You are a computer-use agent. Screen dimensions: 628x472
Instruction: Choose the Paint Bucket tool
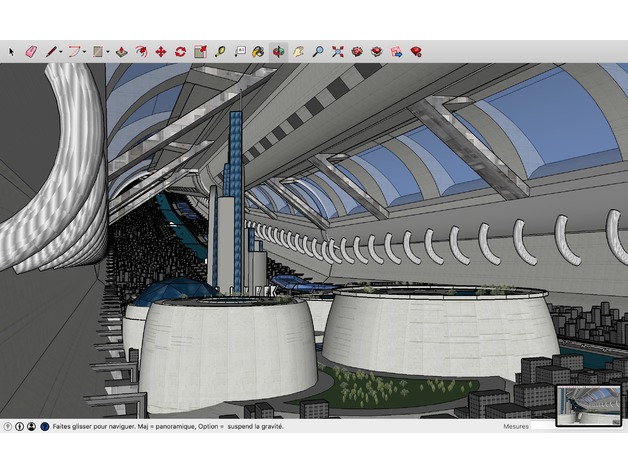258,51
